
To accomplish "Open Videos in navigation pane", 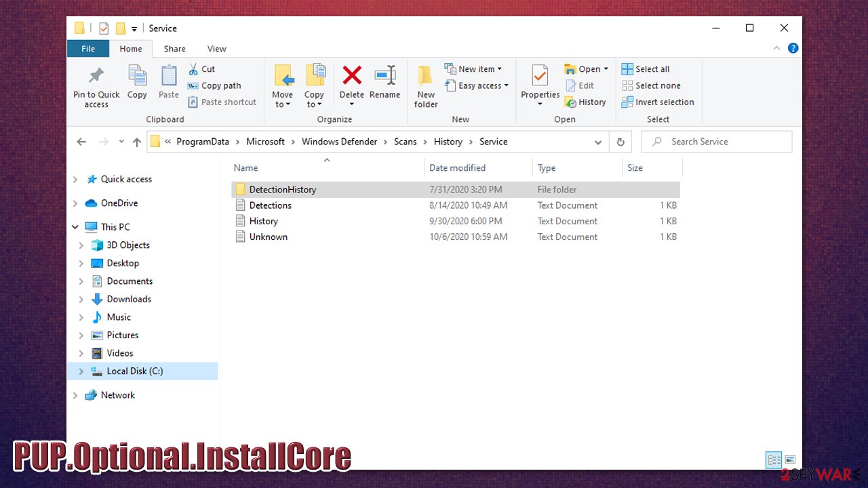I will [x=120, y=353].
